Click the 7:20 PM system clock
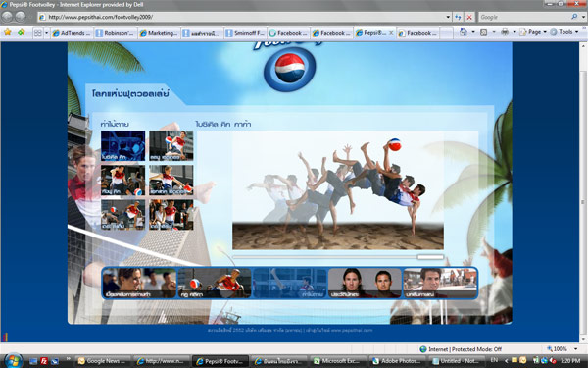588x368 pixels. [570, 361]
